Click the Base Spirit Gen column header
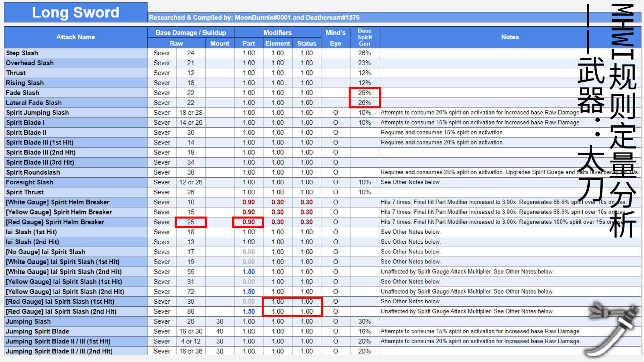 (x=364, y=37)
